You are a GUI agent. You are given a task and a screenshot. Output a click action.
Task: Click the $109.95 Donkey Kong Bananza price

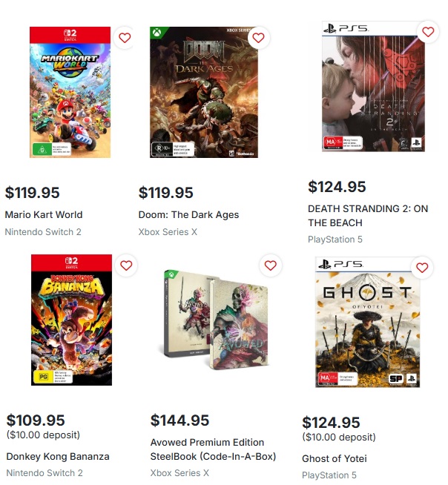36,420
